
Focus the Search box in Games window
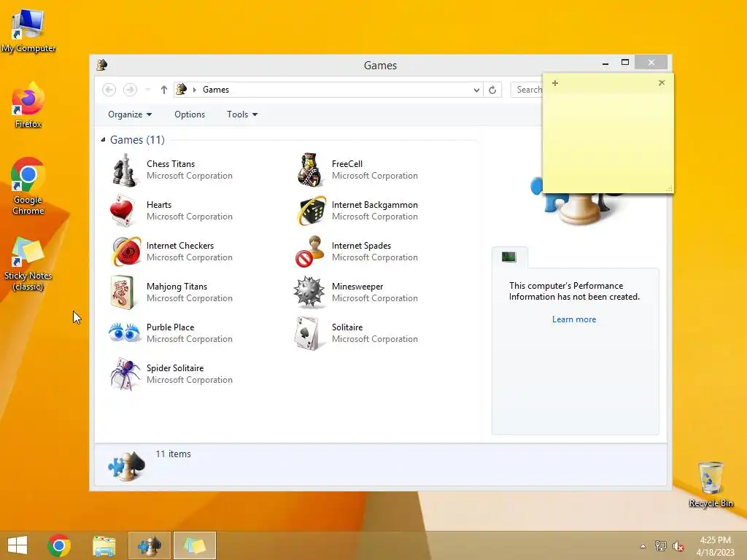[527, 90]
